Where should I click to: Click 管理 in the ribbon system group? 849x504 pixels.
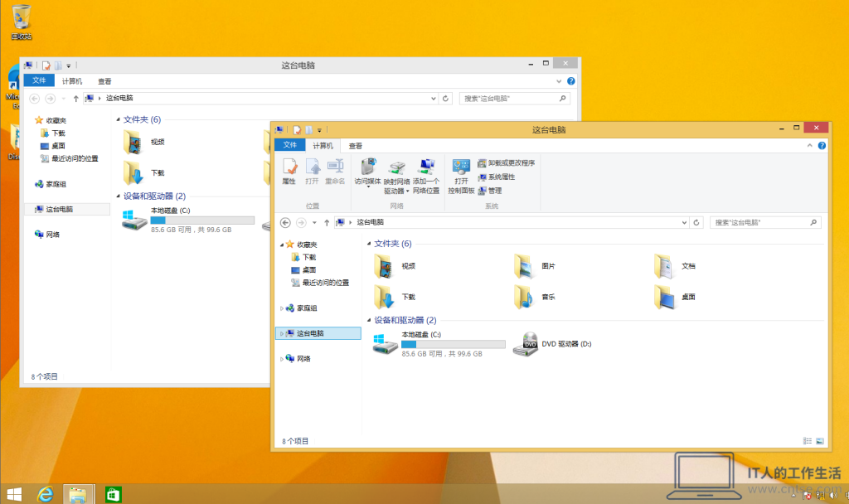pyautogui.click(x=490, y=191)
